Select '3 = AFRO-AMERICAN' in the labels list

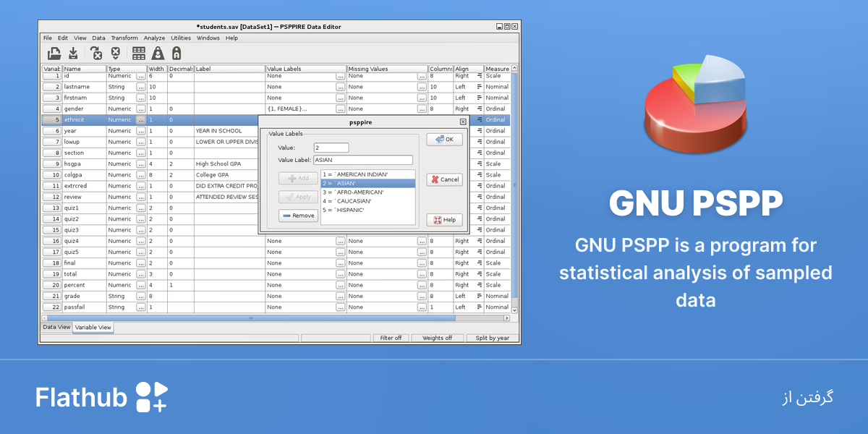click(x=368, y=192)
